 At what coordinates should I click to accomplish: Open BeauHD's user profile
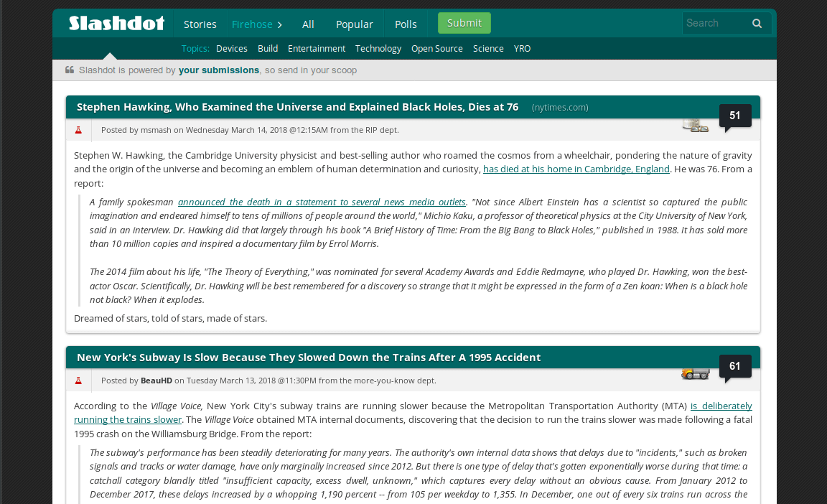tap(156, 381)
